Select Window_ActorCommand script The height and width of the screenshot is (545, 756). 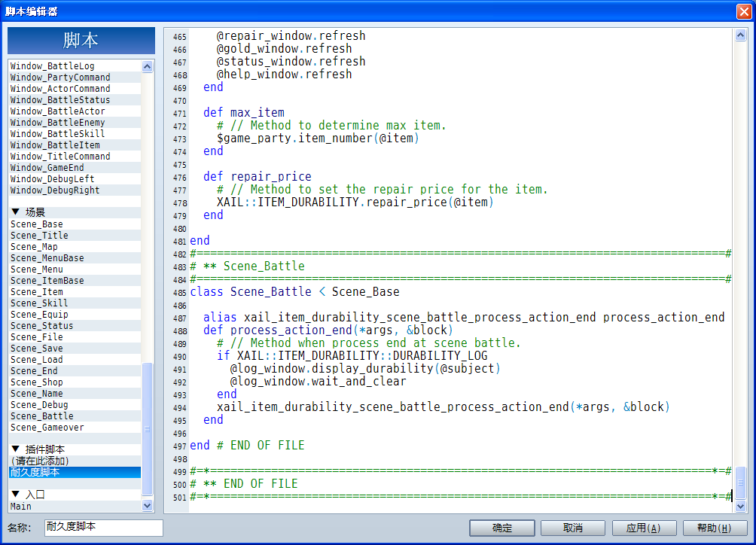tap(75, 89)
